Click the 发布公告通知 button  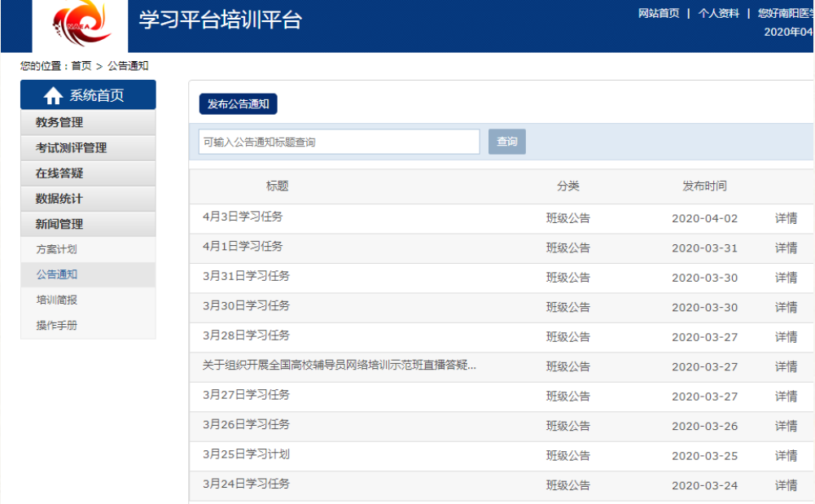[239, 104]
